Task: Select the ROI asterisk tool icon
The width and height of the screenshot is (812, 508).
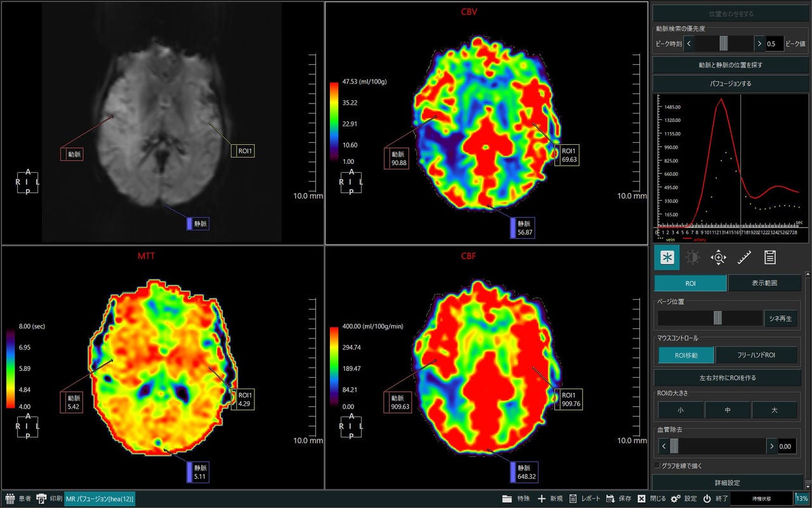Action: (667, 257)
